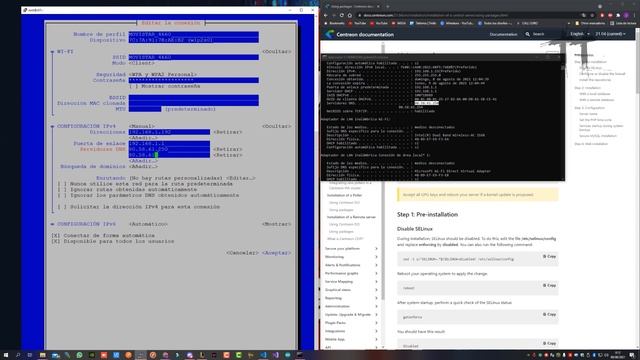640x360 pixels.
Task: Copy the getenforce command
Action: tap(549, 314)
